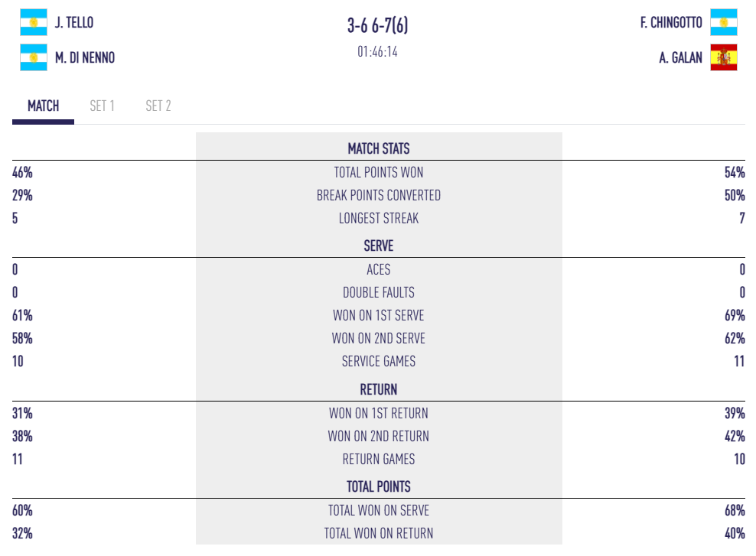Select F. Chingotto player name
This screenshot has width=756, height=556.
coord(671,23)
